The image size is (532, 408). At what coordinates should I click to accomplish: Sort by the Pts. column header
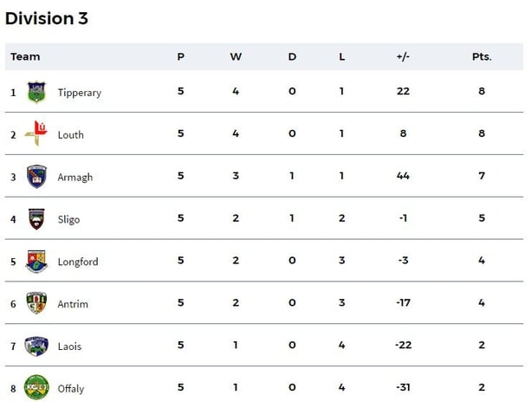click(x=482, y=56)
